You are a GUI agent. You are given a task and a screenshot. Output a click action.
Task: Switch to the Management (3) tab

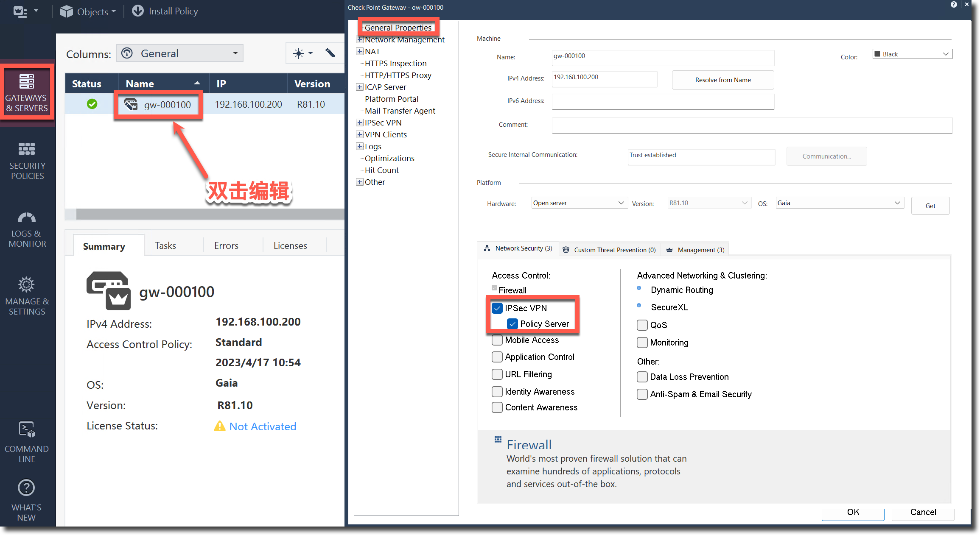pyautogui.click(x=695, y=250)
